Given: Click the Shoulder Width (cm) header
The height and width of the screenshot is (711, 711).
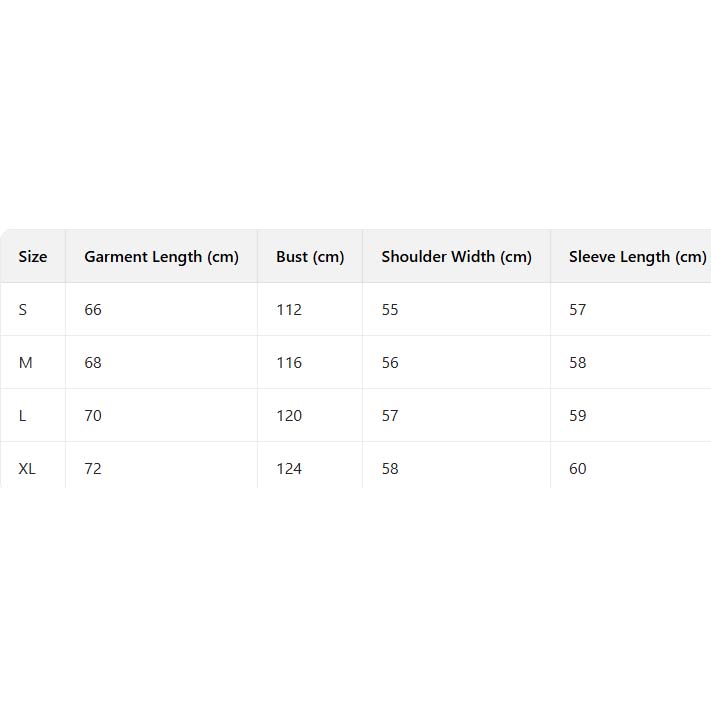Looking at the screenshot, I should 456,257.
